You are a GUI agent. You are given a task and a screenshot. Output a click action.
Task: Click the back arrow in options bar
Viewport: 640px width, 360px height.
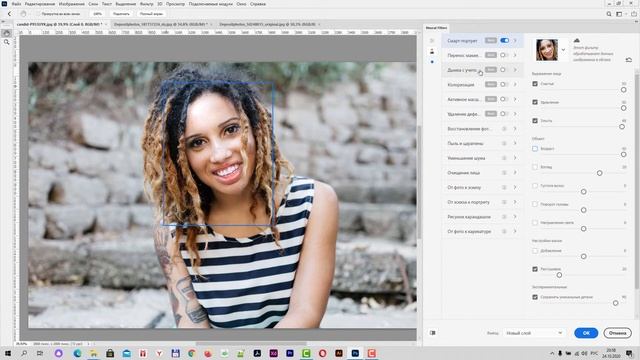[x=9, y=14]
